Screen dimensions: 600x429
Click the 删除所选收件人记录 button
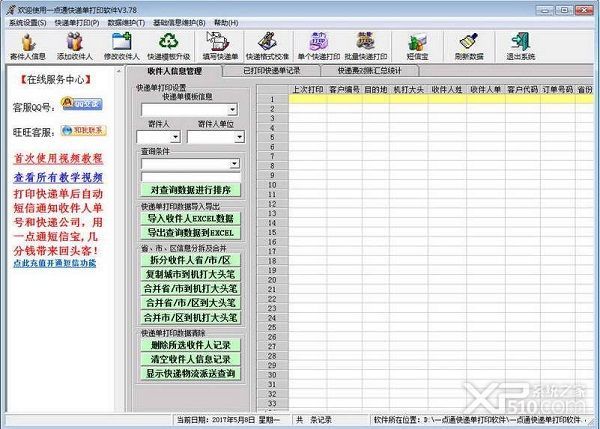pos(191,345)
